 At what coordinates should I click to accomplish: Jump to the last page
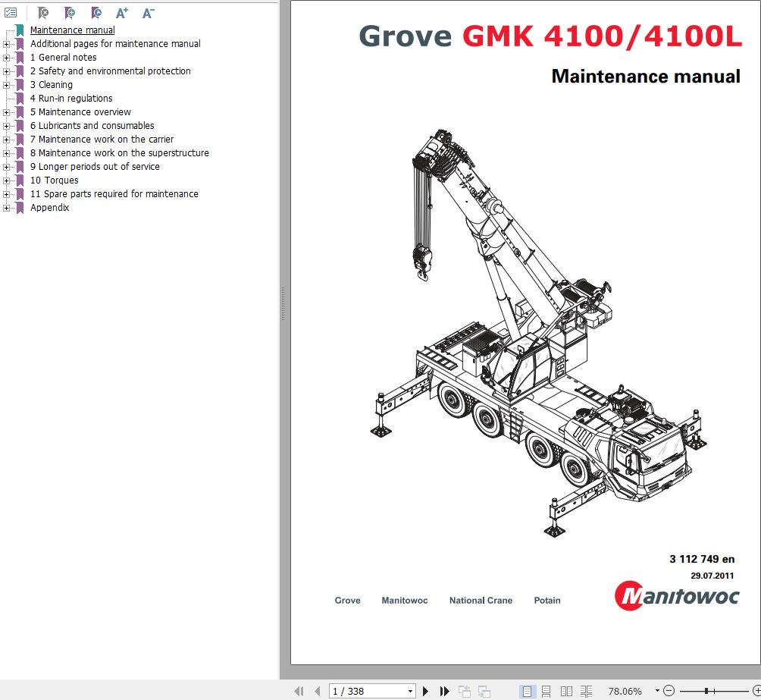444,691
